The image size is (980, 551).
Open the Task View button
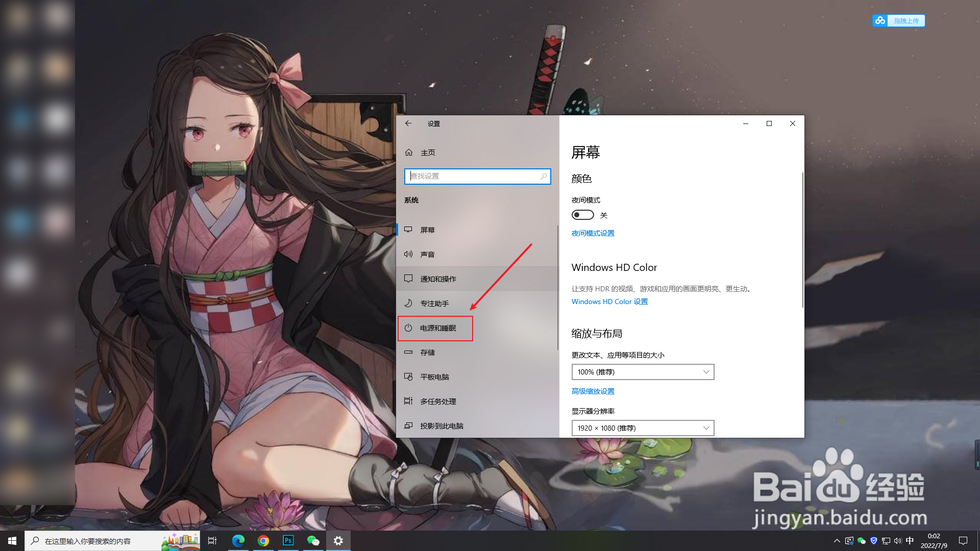coord(212,541)
